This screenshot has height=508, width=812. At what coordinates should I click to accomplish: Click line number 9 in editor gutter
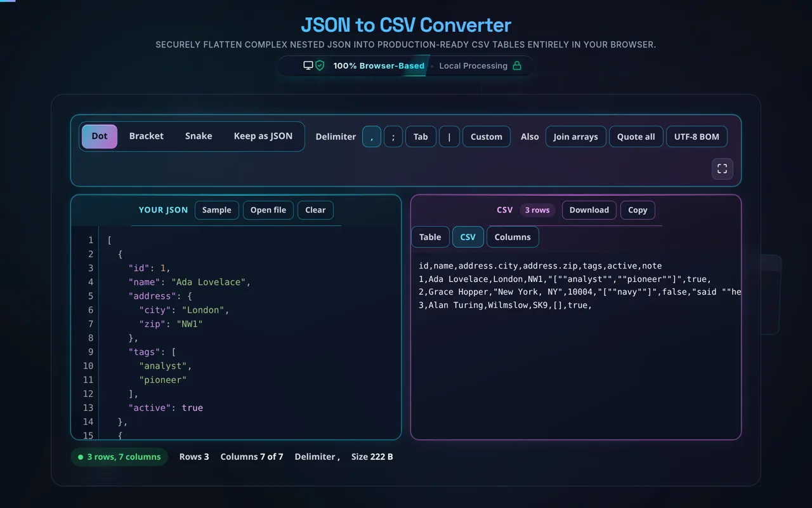tap(91, 352)
